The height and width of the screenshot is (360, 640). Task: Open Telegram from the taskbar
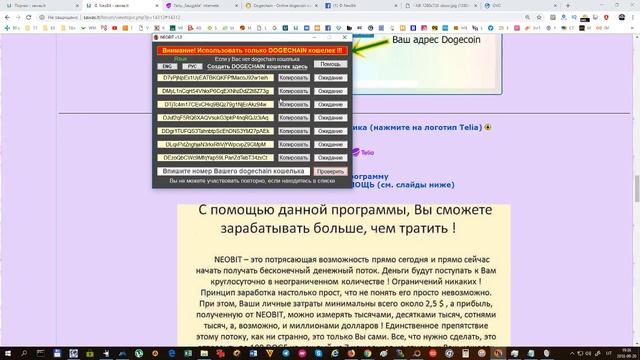[286, 353]
